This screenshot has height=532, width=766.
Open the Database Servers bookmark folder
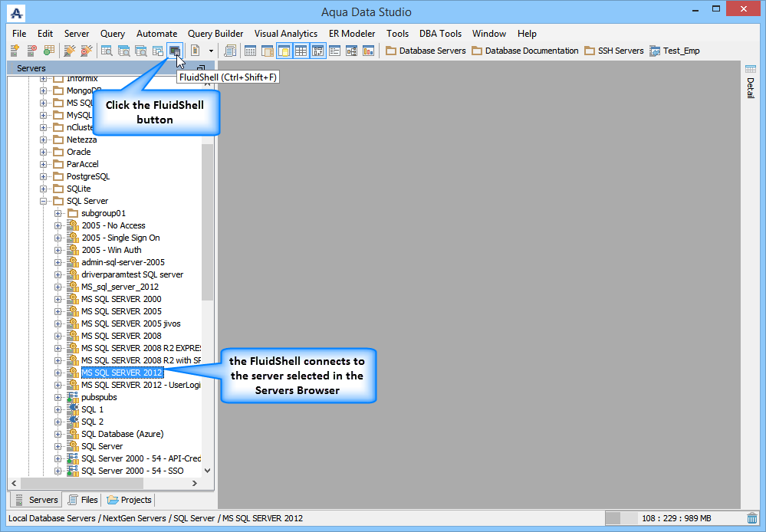(x=426, y=51)
